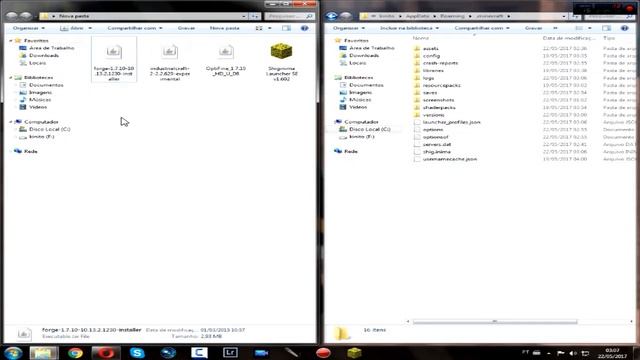640x360 pixels.
Task: Select Disco Local (C:) in left window sidebar
Action: 49,129
